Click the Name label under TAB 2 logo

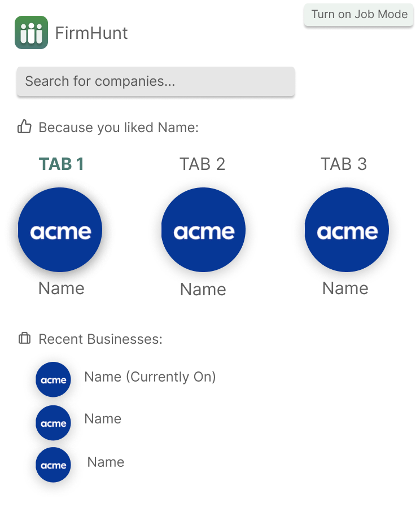[203, 289]
